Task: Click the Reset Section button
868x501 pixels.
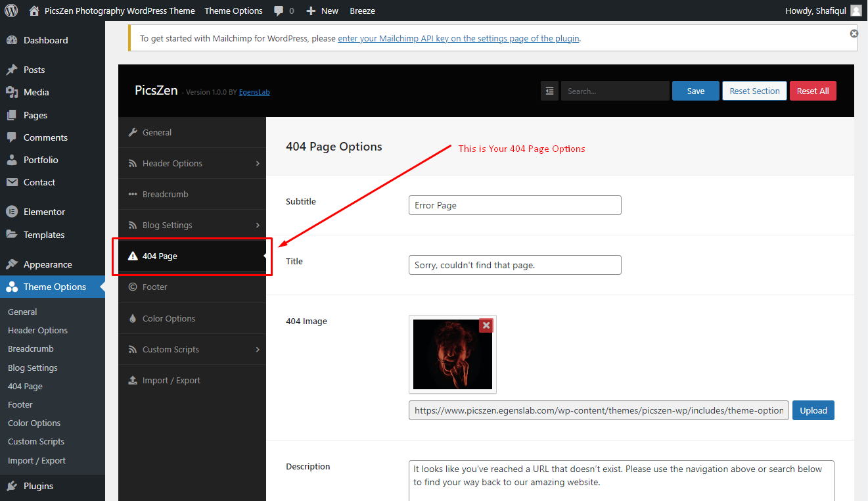Action: pos(754,91)
